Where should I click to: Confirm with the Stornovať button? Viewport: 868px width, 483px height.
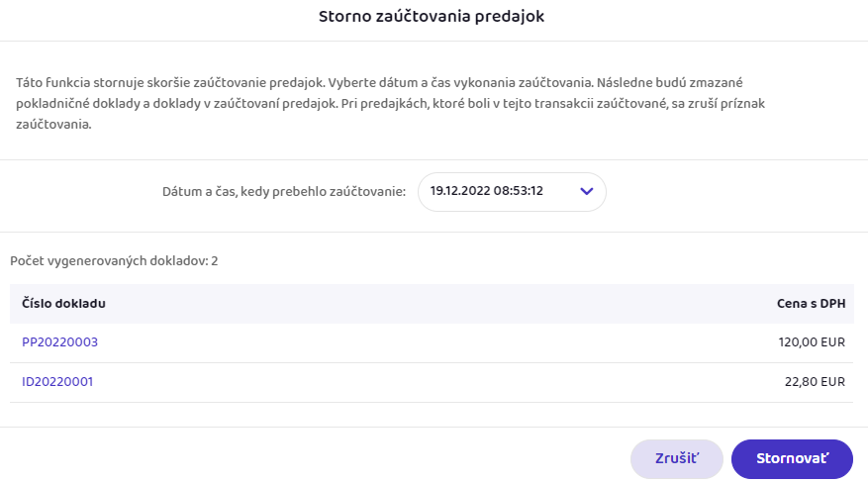click(x=792, y=459)
